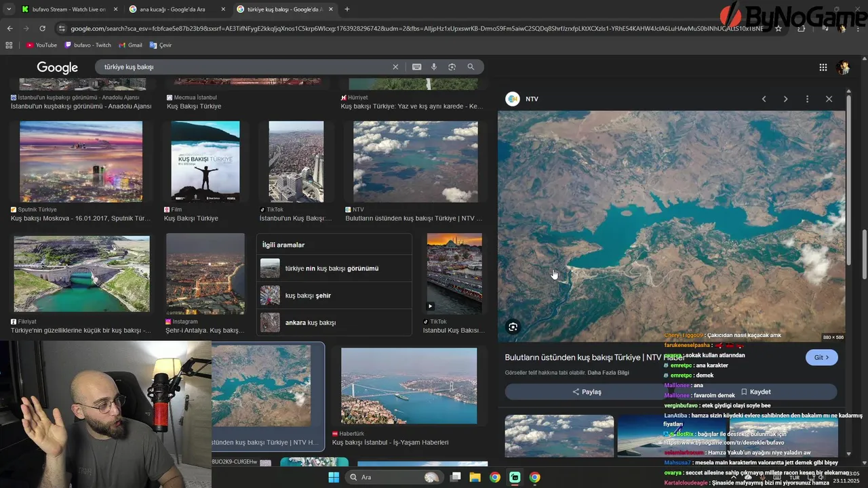Viewport: 868px width, 488px height.
Task: Open the Hürriyet Yaz ve kış result title
Action: (x=412, y=106)
